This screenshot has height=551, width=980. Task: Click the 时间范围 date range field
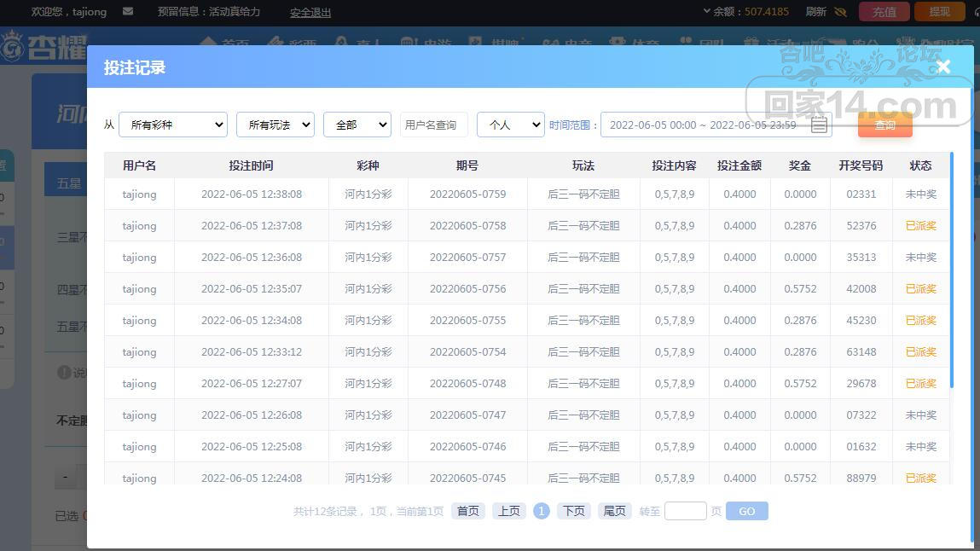[x=716, y=125]
